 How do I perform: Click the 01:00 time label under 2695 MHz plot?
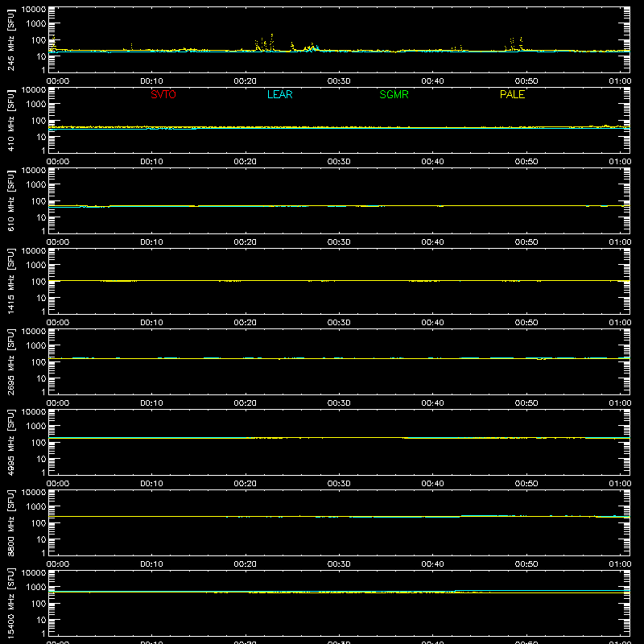620,403
